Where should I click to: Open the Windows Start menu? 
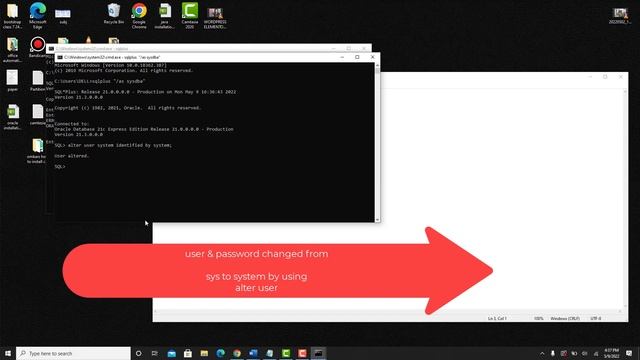tap(8, 353)
